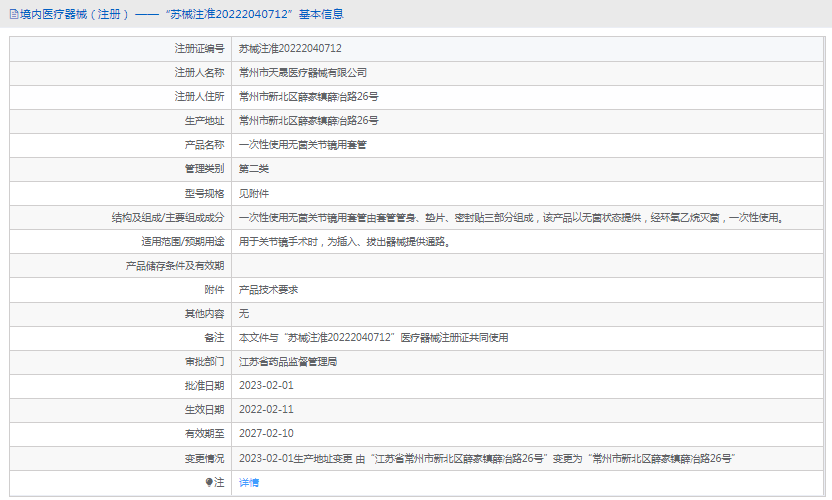Click the 有效期至 label
Viewport: 832px width, 500px height.
[204, 434]
